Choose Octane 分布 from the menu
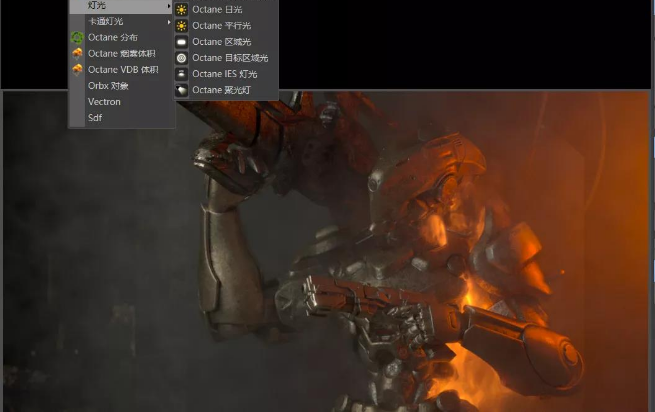655x412 pixels. point(121,38)
